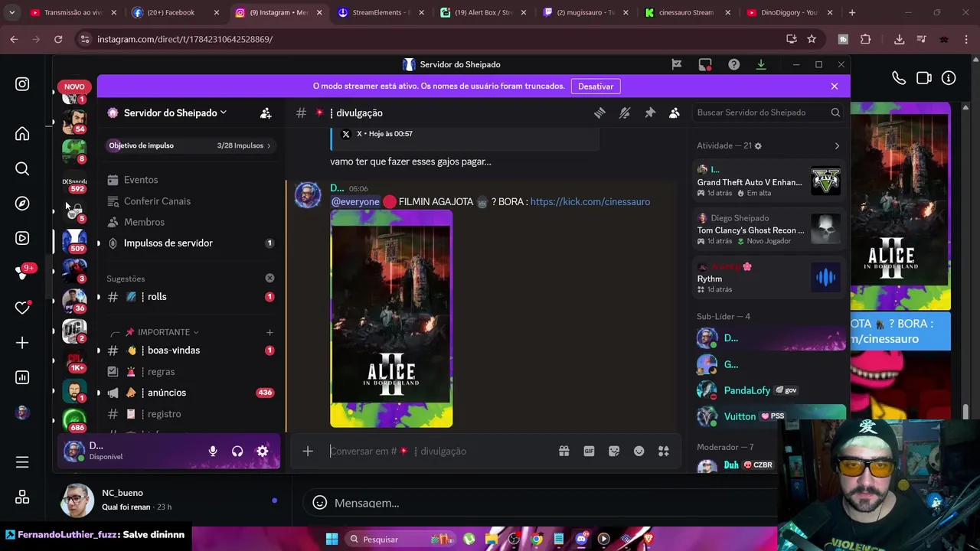Open Alice in Borderland image attachment
Image resolution: width=980 pixels, height=551 pixels.
pyautogui.click(x=391, y=319)
